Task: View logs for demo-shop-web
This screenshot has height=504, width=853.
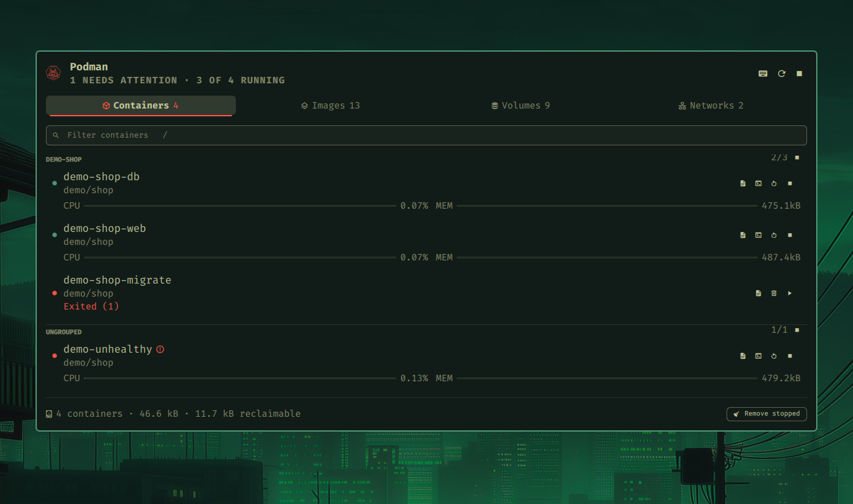Action: pyautogui.click(x=743, y=235)
